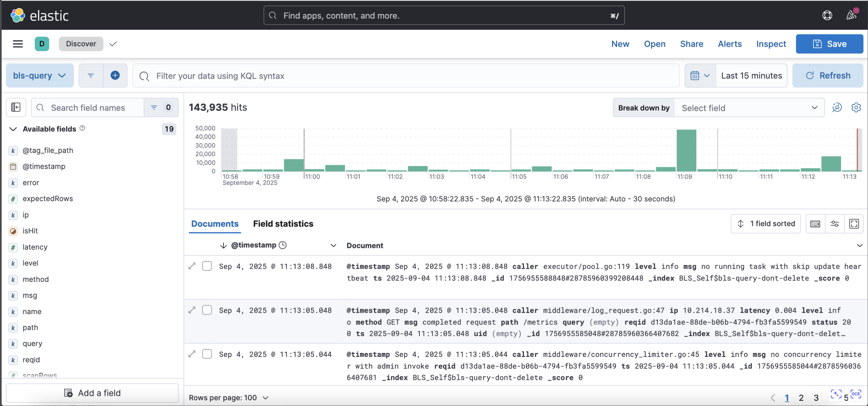Switch to the Documents tab

coord(215,224)
